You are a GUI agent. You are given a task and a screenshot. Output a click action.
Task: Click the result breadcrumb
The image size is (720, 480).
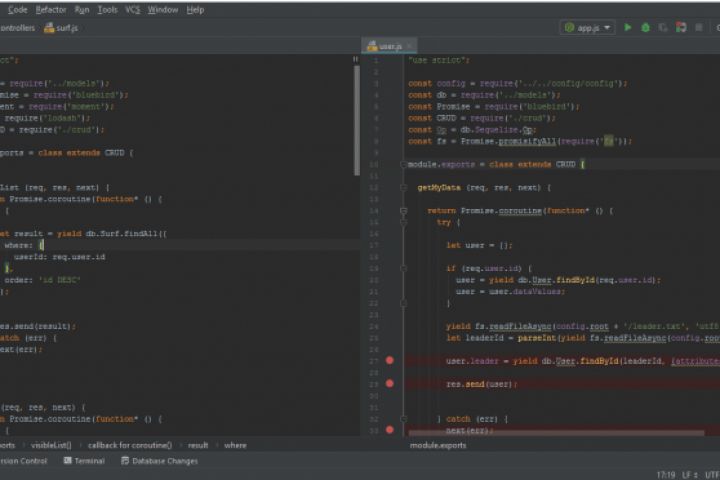(198, 445)
